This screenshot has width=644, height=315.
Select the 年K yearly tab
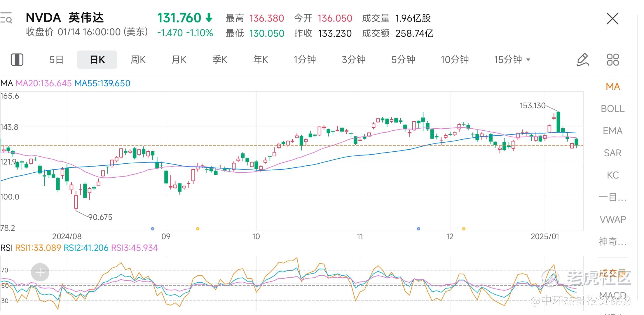(x=261, y=60)
